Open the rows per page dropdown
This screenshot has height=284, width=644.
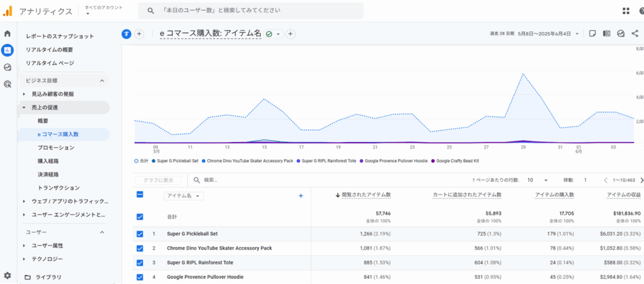pos(546,180)
